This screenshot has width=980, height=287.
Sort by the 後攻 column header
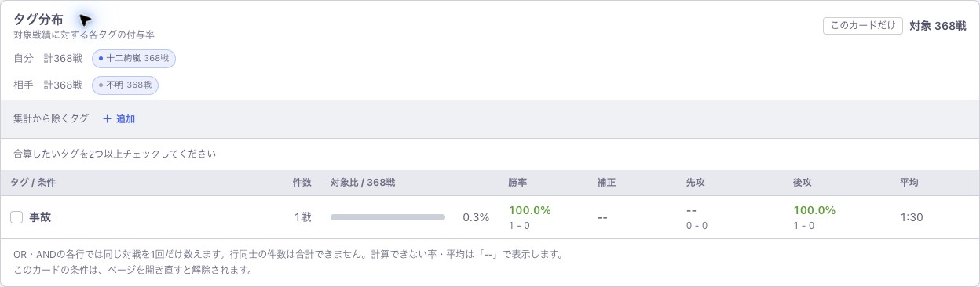click(803, 182)
